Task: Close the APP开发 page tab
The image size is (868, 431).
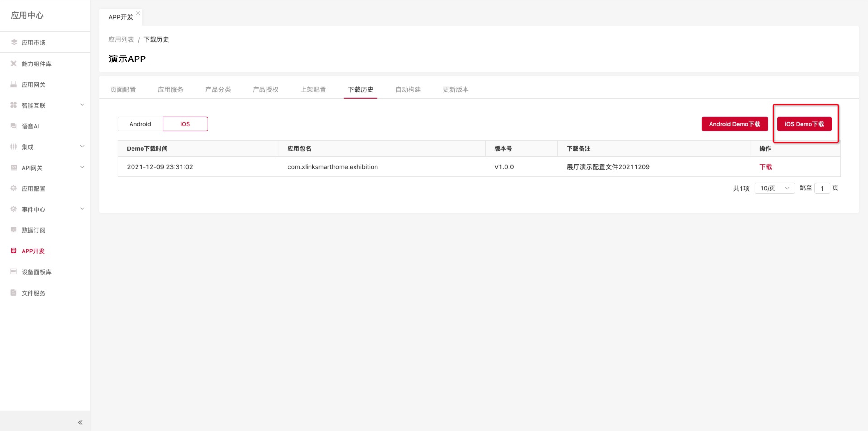Action: click(138, 13)
